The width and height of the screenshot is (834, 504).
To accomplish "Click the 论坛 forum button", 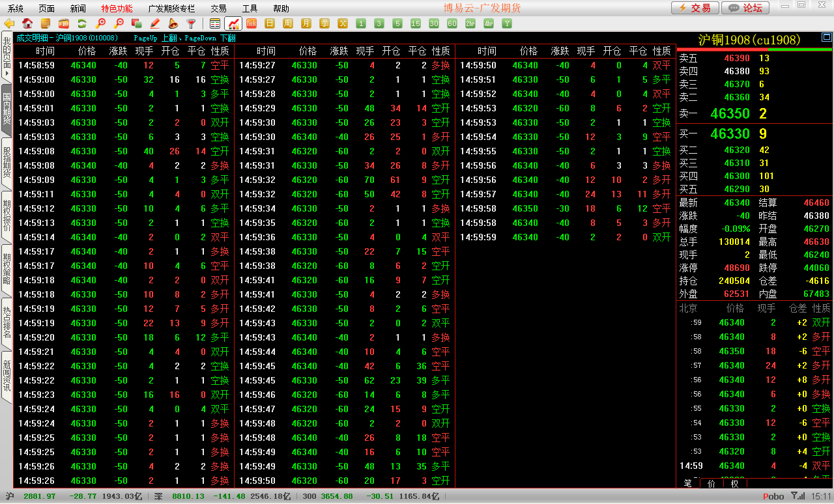I will point(746,8).
